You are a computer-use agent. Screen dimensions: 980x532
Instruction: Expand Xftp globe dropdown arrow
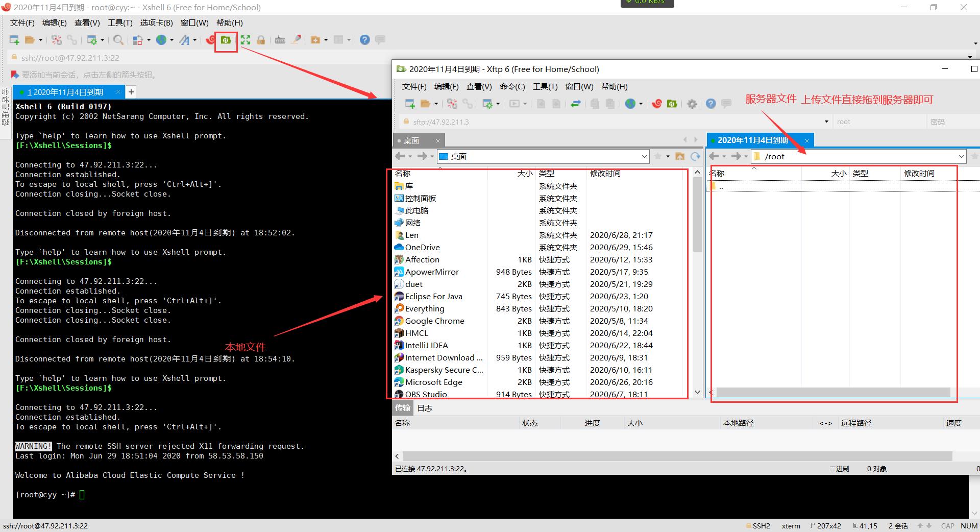click(x=641, y=104)
